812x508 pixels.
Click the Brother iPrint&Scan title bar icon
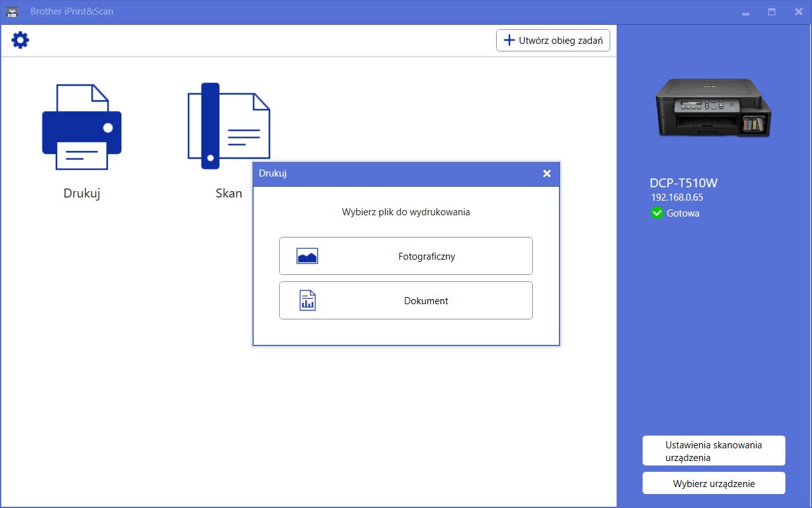pos(12,12)
